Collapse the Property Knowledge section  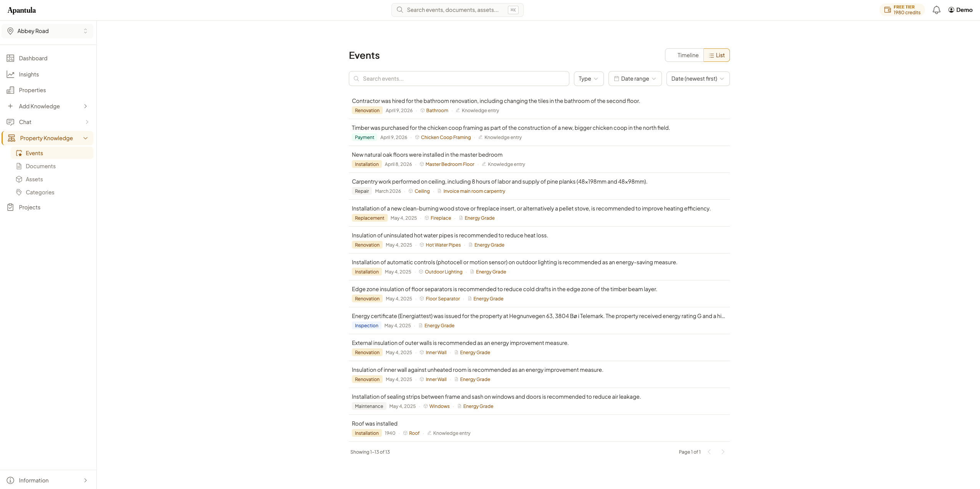[x=86, y=138]
